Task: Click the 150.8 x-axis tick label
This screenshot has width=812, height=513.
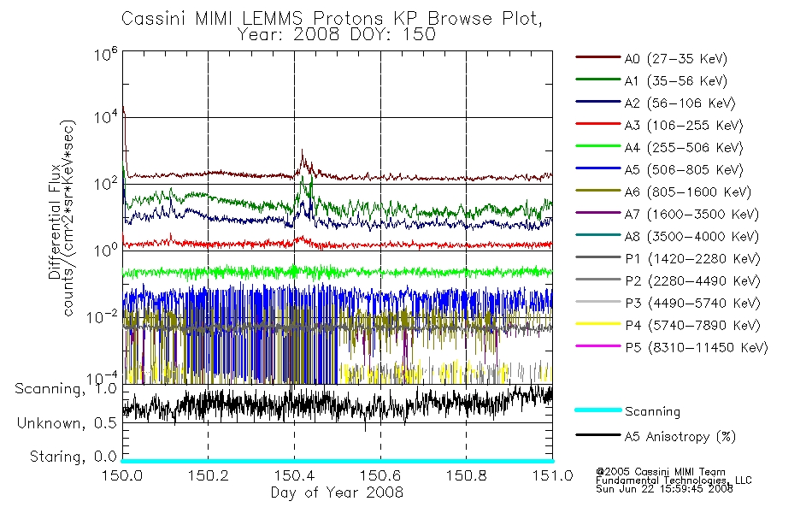Action: click(x=466, y=475)
